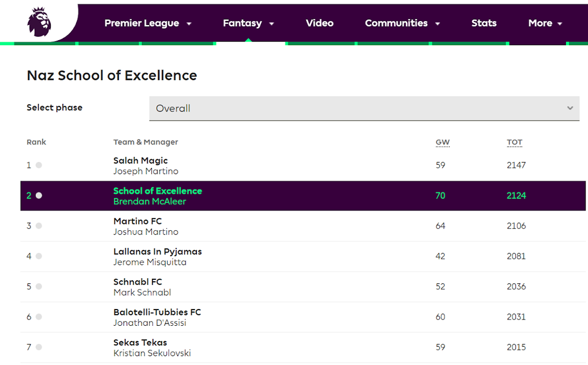588x365 pixels.
Task: Click manager name Kristian Sekulovski
Action: pos(152,354)
